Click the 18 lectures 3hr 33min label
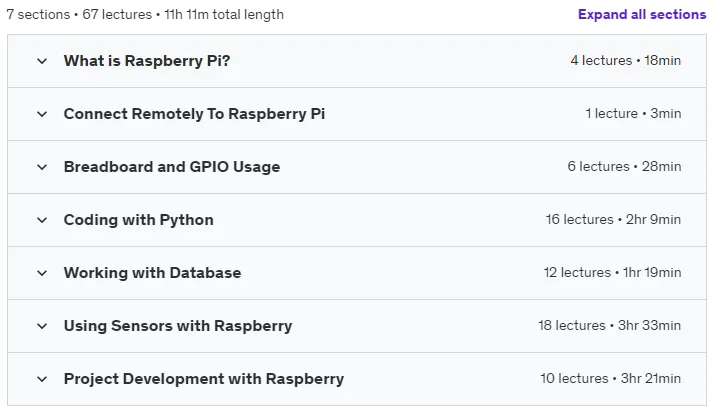714x411 pixels. (610, 325)
